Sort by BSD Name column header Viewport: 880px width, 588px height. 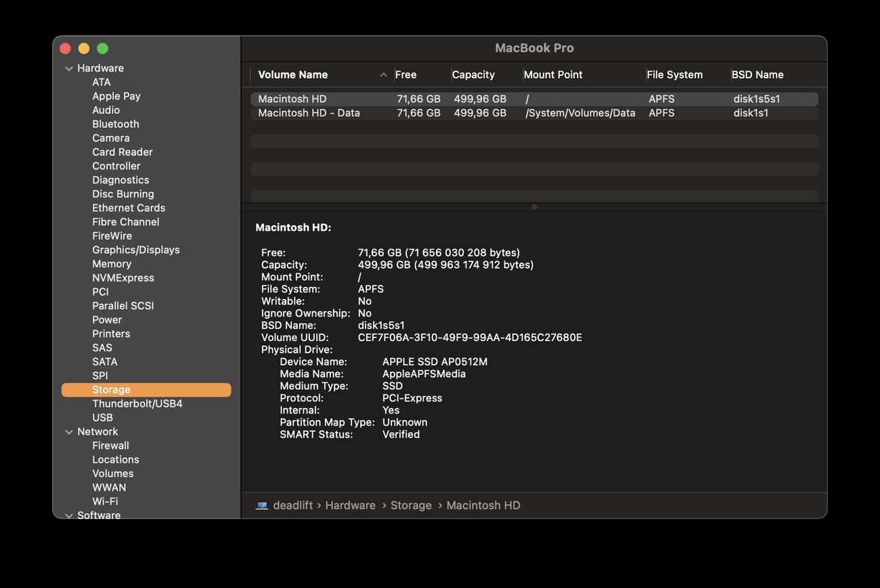pos(757,75)
